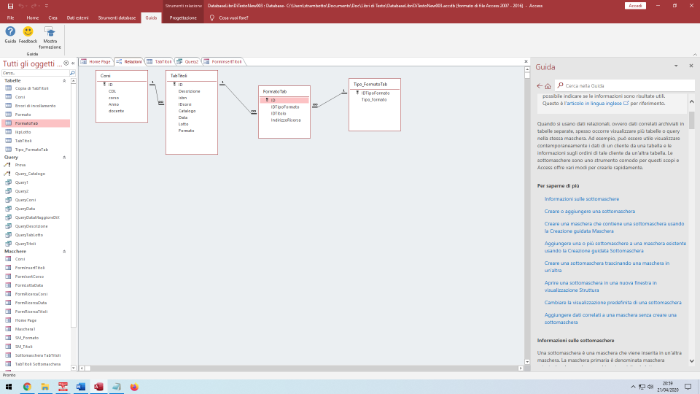Viewport: 700px width, 394px height.
Task: Switch to the Query2 document tab
Action: click(x=188, y=62)
